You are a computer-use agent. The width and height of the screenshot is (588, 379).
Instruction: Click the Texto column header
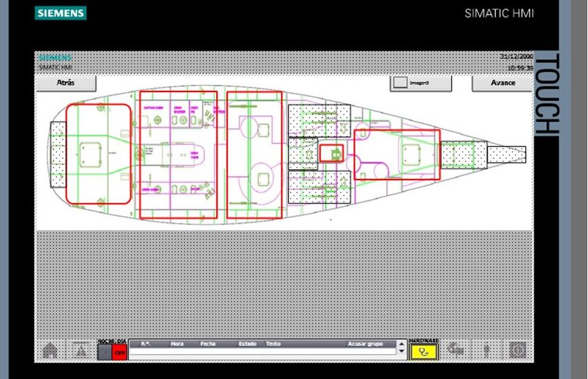pyautogui.click(x=273, y=344)
